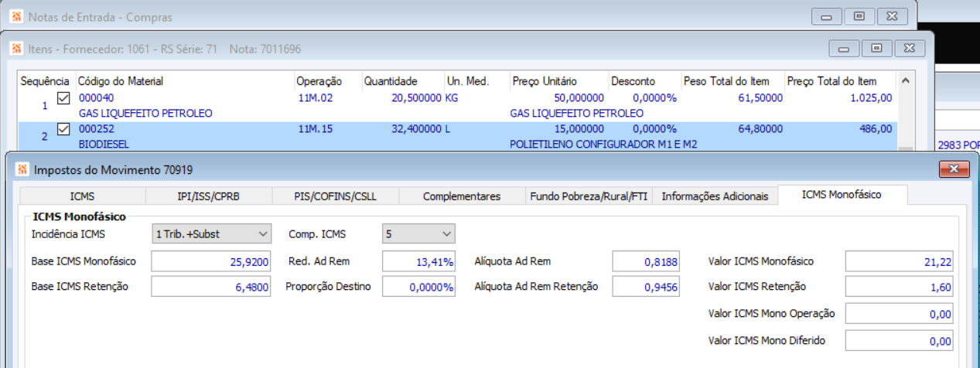Click the Base ICMS Retenção field
Screen dimensions: 980x368
click(212, 287)
